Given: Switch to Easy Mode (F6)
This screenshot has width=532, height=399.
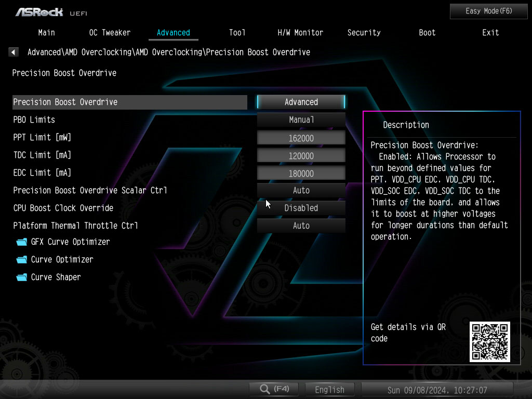Looking at the screenshot, I should tap(488, 11).
